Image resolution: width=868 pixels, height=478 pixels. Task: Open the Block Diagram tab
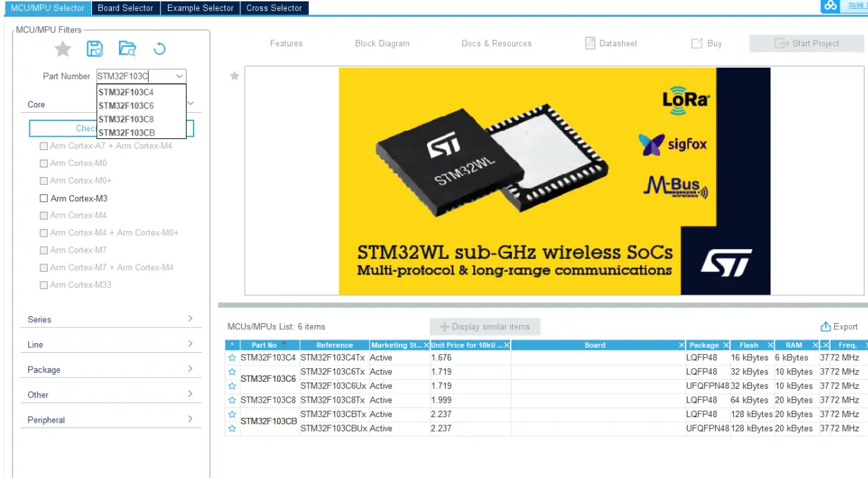(382, 43)
